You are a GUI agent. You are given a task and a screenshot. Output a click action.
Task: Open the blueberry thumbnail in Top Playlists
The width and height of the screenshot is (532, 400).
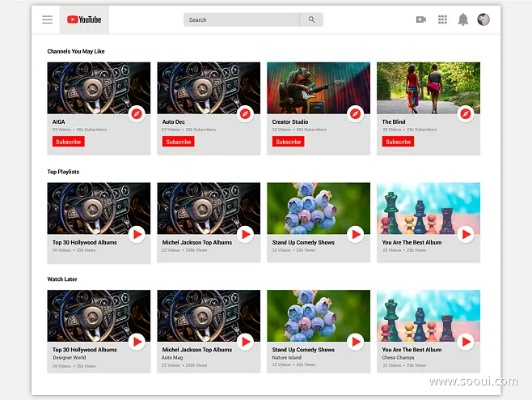point(319,208)
